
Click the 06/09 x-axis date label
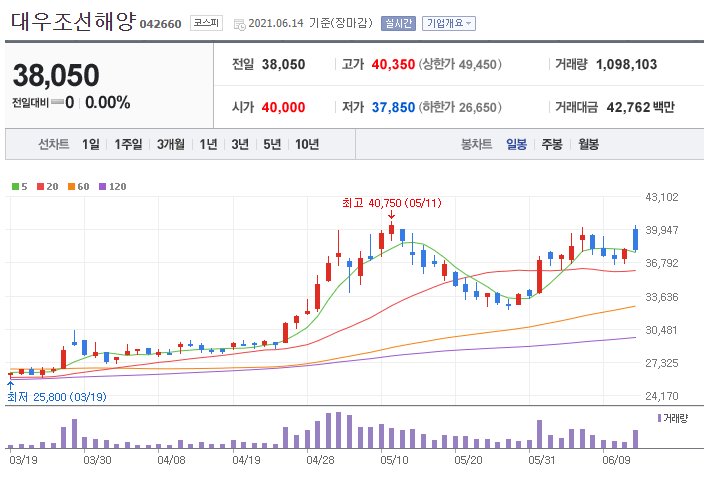point(616,460)
